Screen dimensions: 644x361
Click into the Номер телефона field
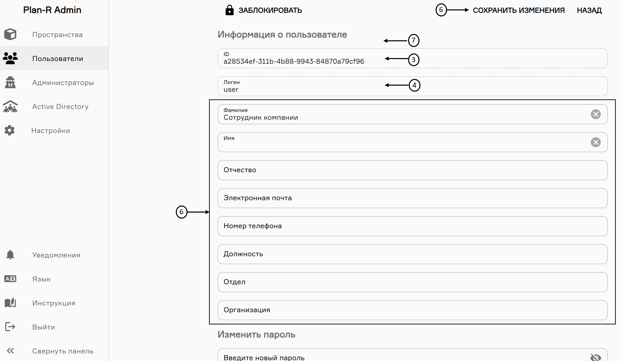(x=412, y=226)
